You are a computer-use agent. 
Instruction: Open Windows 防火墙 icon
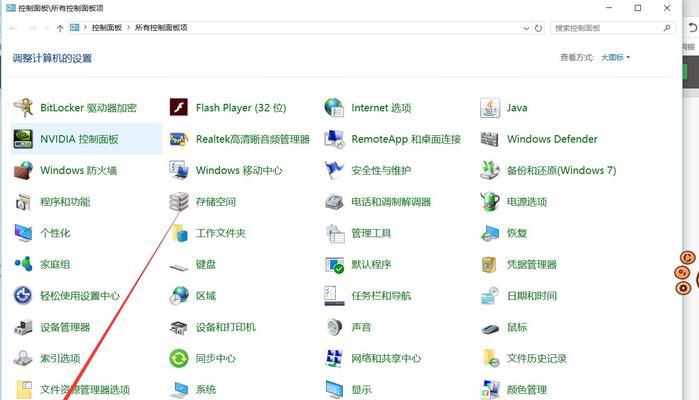[23, 170]
